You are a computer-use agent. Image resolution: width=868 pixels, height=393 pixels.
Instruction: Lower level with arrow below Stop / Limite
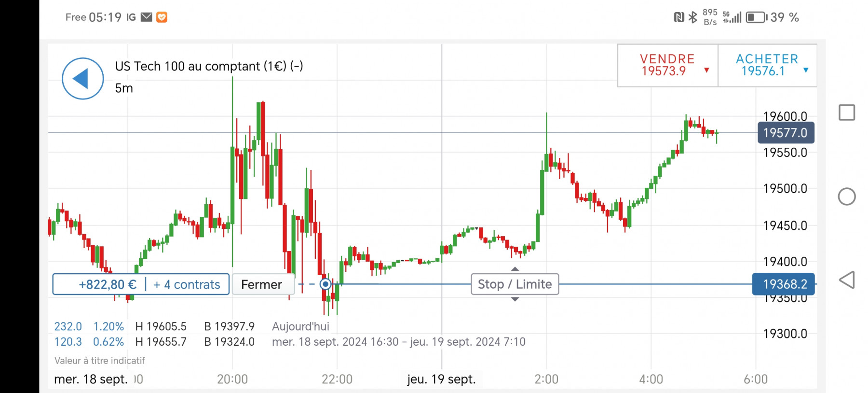click(515, 299)
